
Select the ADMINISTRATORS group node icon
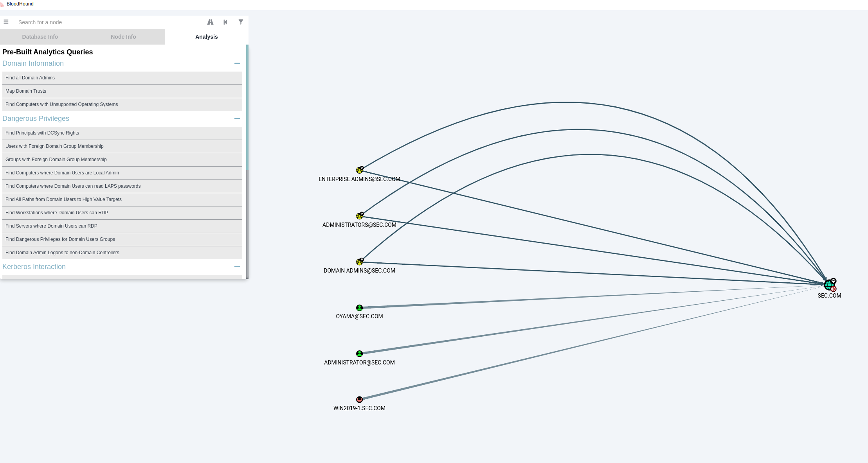tap(359, 216)
